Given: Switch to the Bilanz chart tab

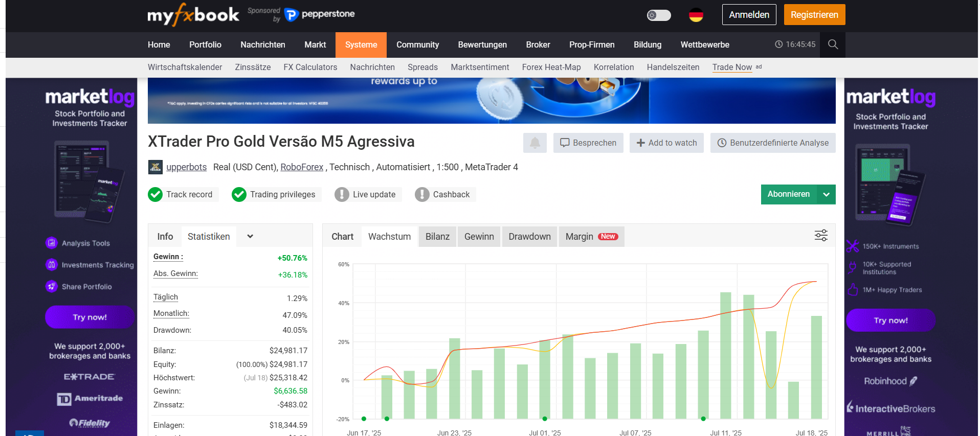Looking at the screenshot, I should click(x=437, y=237).
